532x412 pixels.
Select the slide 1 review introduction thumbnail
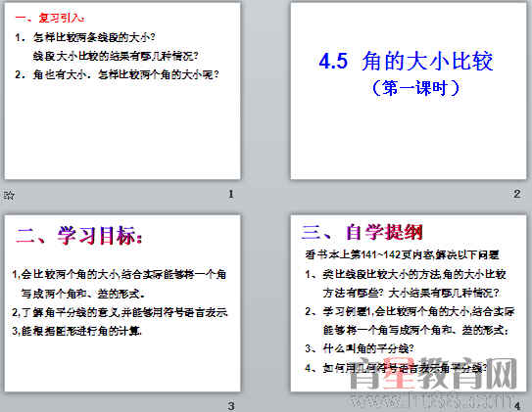(122, 91)
